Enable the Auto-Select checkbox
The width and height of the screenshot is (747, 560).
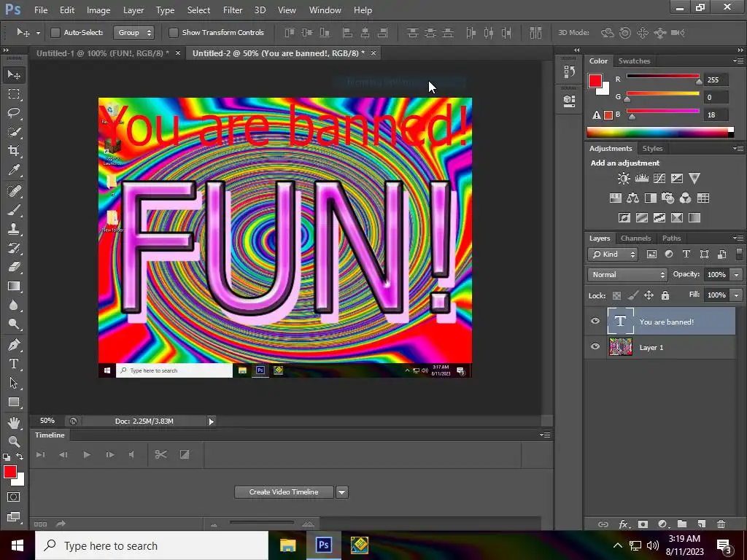tap(55, 33)
